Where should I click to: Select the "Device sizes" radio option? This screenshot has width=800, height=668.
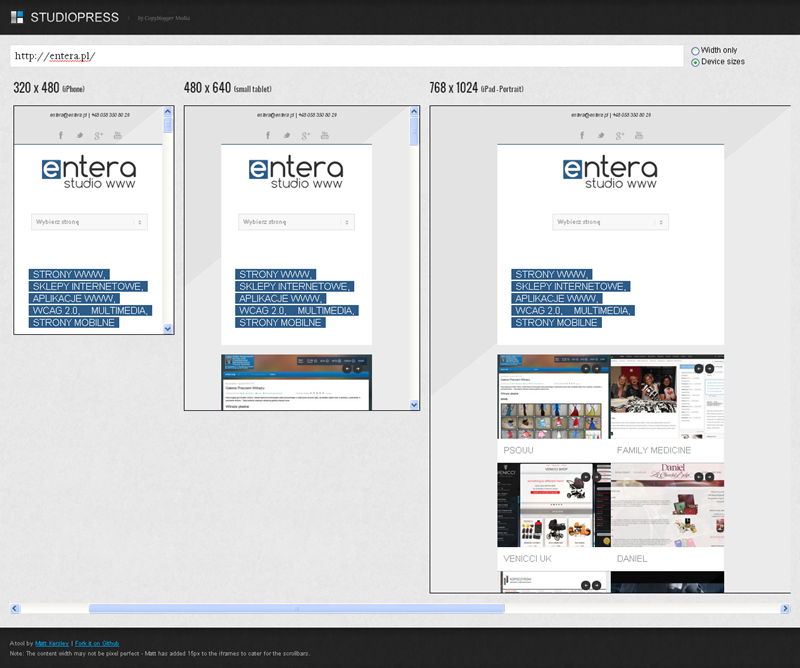point(696,62)
